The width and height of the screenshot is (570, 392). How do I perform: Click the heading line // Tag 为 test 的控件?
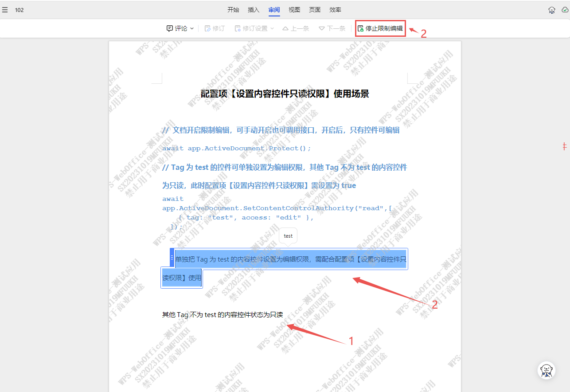(285, 167)
